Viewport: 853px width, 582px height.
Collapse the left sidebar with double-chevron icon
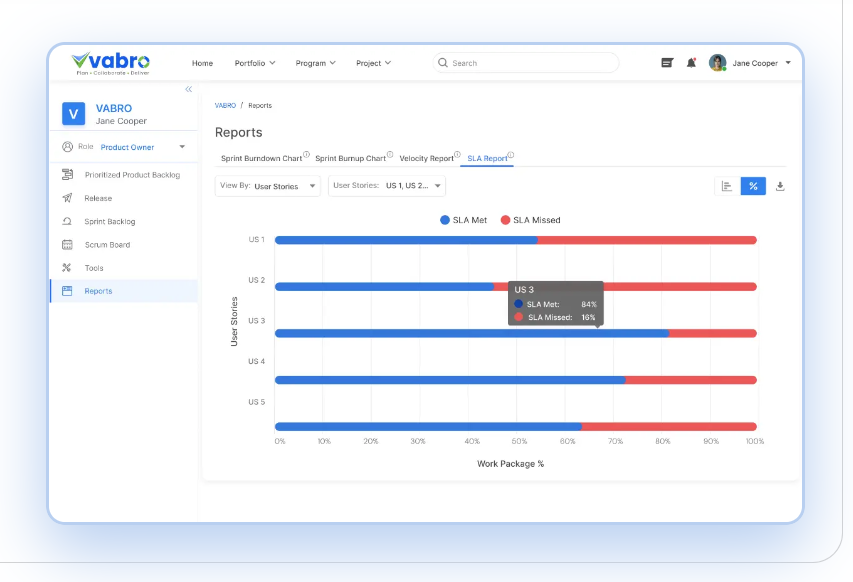pyautogui.click(x=188, y=90)
